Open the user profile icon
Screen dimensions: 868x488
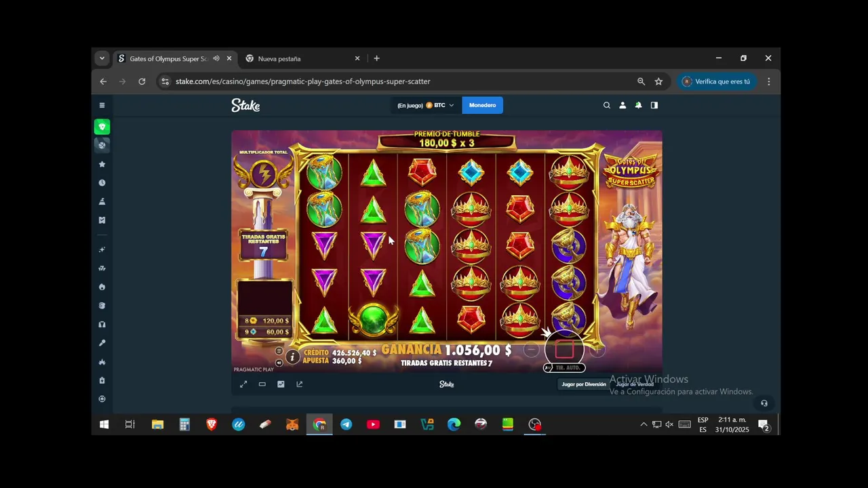623,105
